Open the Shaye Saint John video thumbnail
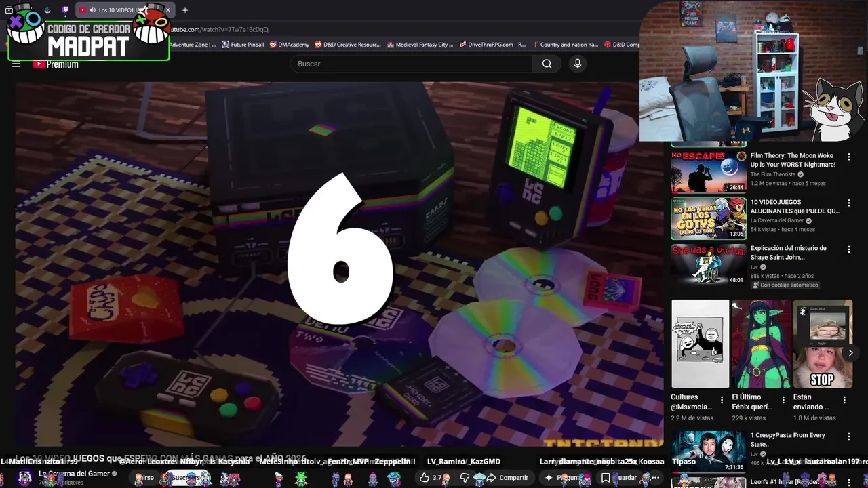The width and height of the screenshot is (868, 488). pyautogui.click(x=709, y=264)
